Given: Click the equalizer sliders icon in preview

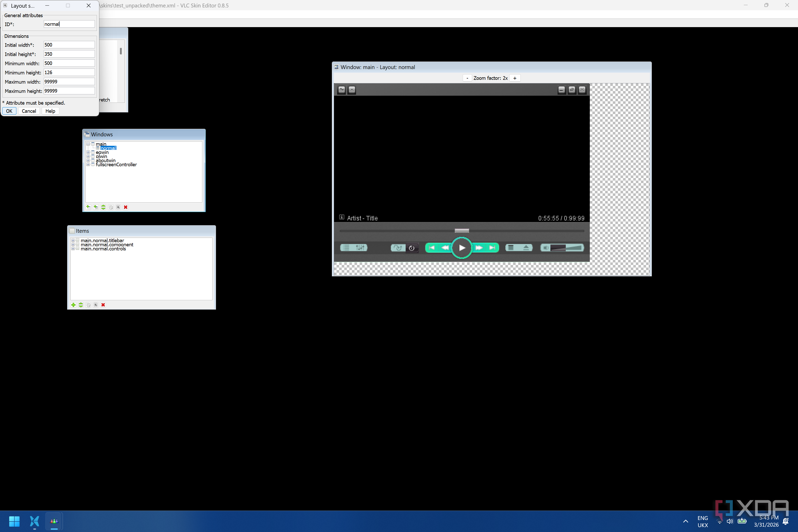Looking at the screenshot, I should pos(360,248).
